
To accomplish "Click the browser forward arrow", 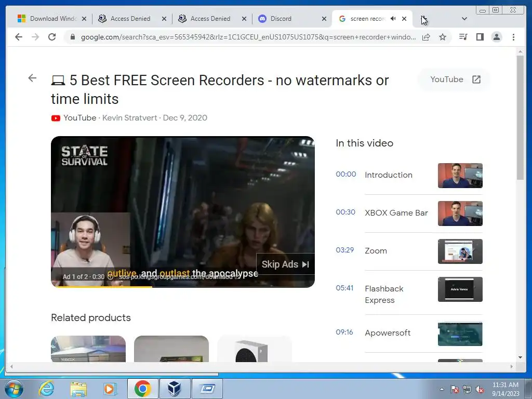I will pos(35,37).
